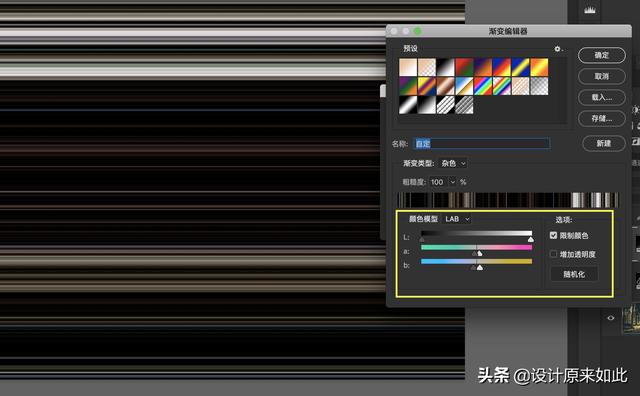Pick the copper gradient preset swatch

[445, 86]
